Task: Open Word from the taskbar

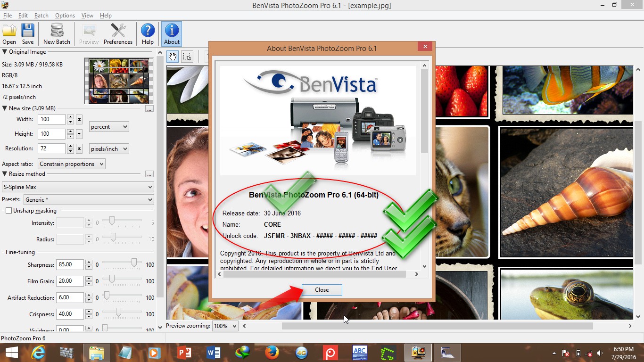Action: coord(214,352)
